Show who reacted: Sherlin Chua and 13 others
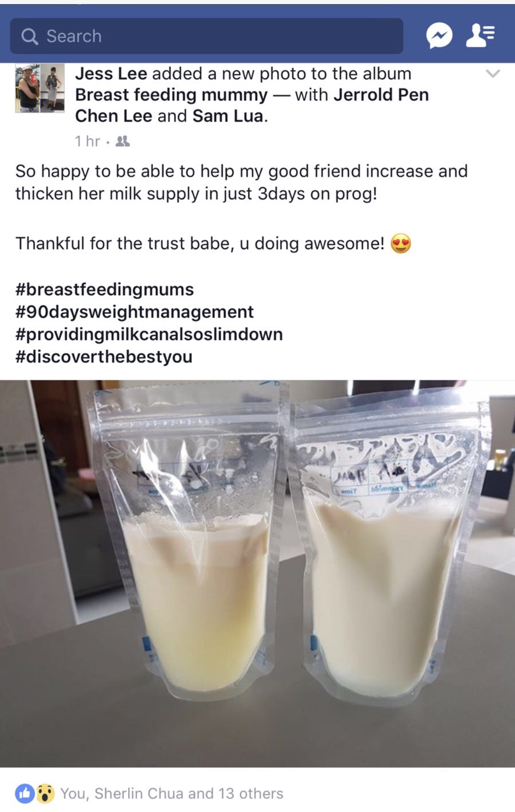This screenshot has width=515, height=812. click(x=172, y=794)
